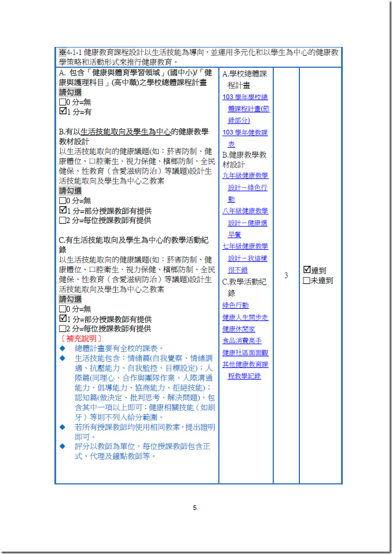Click heading 'C.教學活動紀錄' in evidence column

pos(244,287)
